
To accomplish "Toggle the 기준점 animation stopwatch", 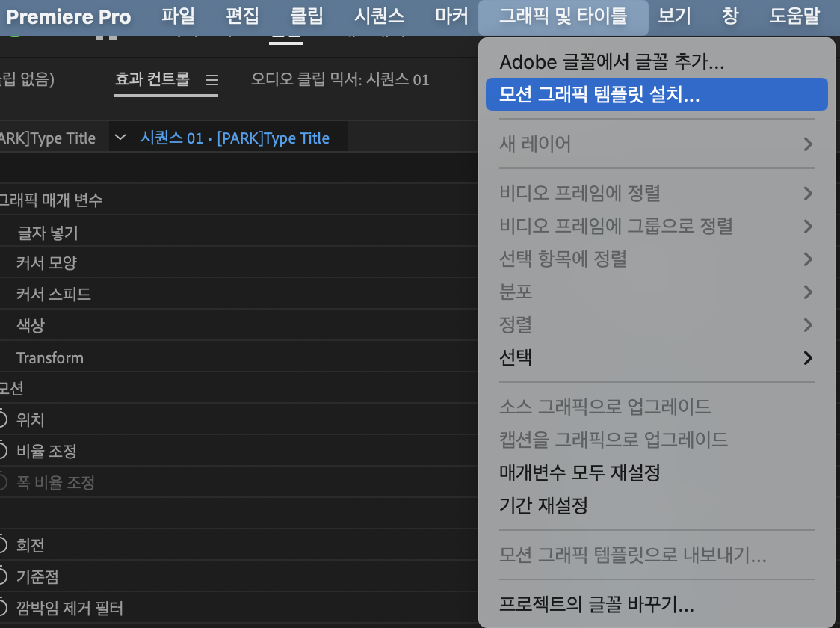I will point(3,576).
